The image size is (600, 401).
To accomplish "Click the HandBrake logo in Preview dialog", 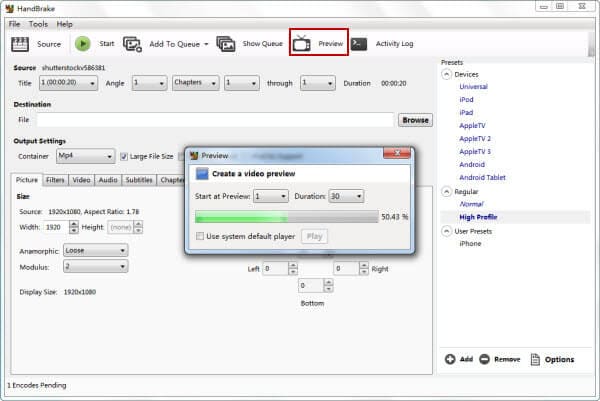I will click(x=194, y=155).
